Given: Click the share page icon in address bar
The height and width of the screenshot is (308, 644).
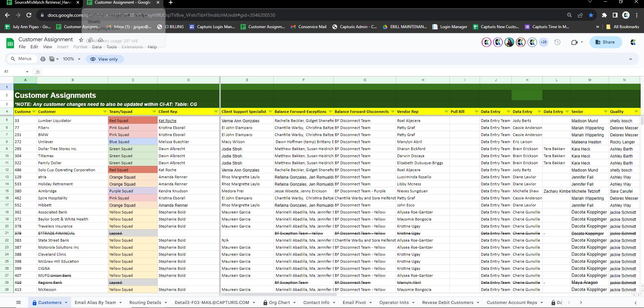Looking at the screenshot, I should [x=580, y=15].
